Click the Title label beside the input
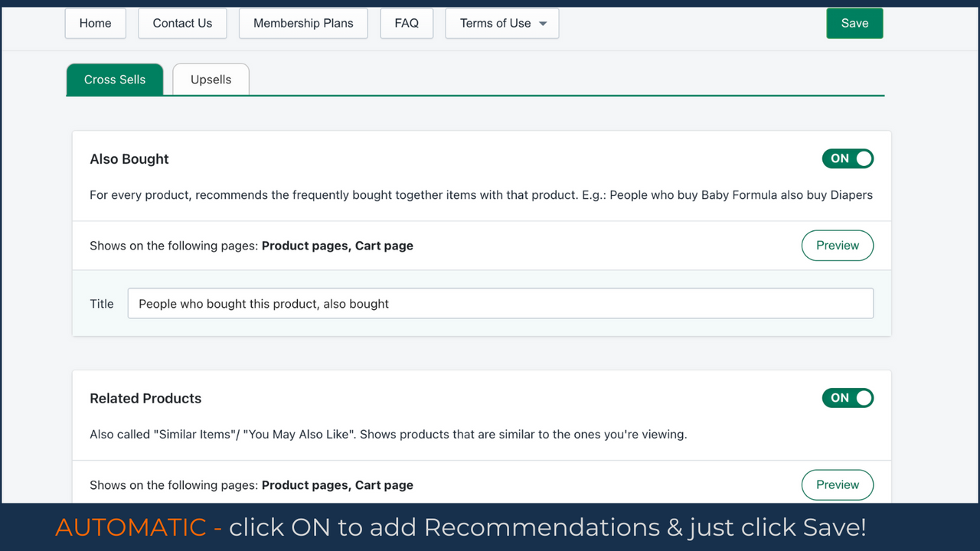The width and height of the screenshot is (980, 551). [102, 304]
